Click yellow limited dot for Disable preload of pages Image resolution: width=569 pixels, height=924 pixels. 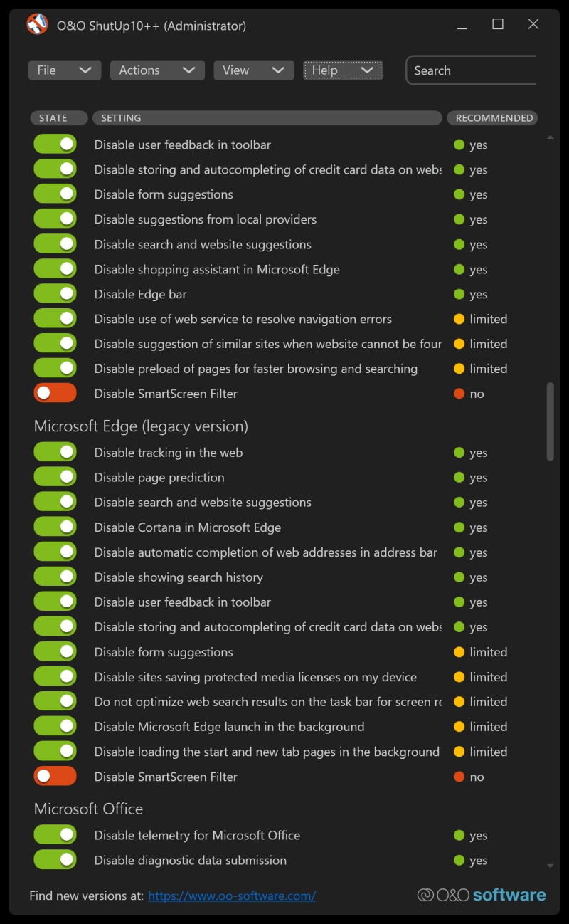(x=459, y=369)
